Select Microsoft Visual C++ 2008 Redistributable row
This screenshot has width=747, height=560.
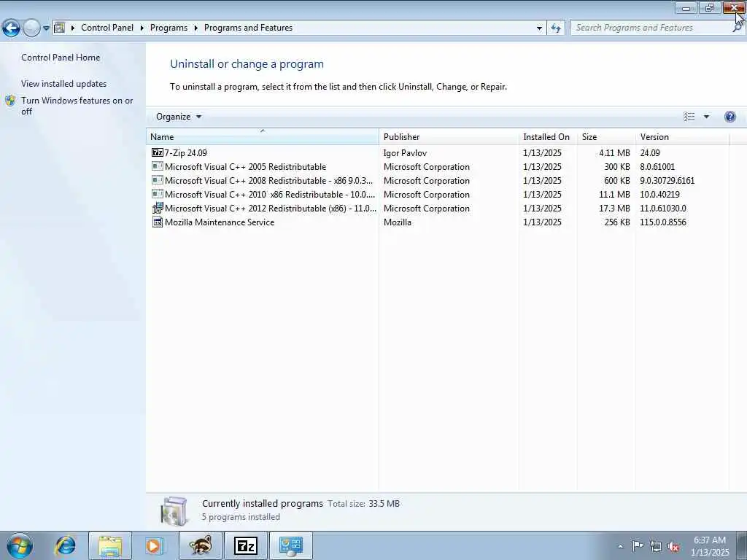[438, 181]
